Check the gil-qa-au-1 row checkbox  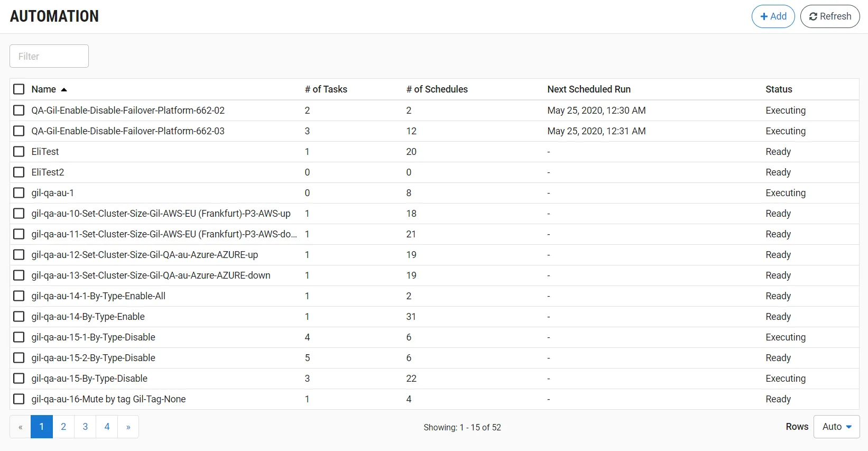tap(19, 193)
